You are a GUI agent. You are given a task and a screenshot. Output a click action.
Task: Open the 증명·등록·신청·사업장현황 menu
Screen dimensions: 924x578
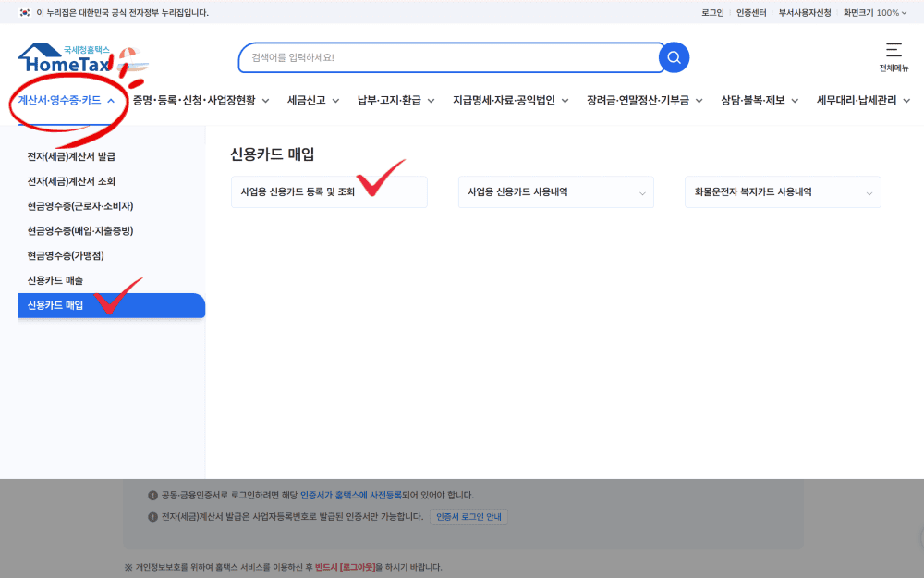[x=201, y=100]
